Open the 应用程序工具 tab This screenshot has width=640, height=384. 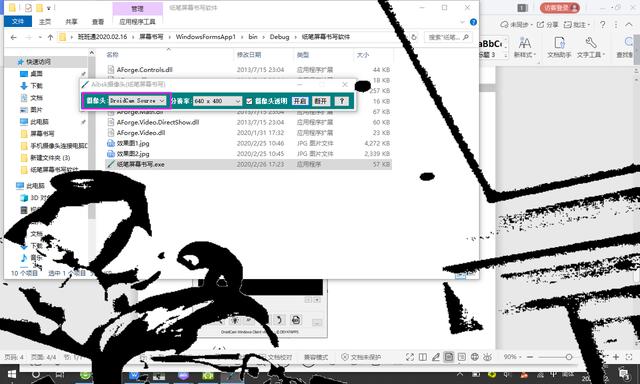click(137, 22)
